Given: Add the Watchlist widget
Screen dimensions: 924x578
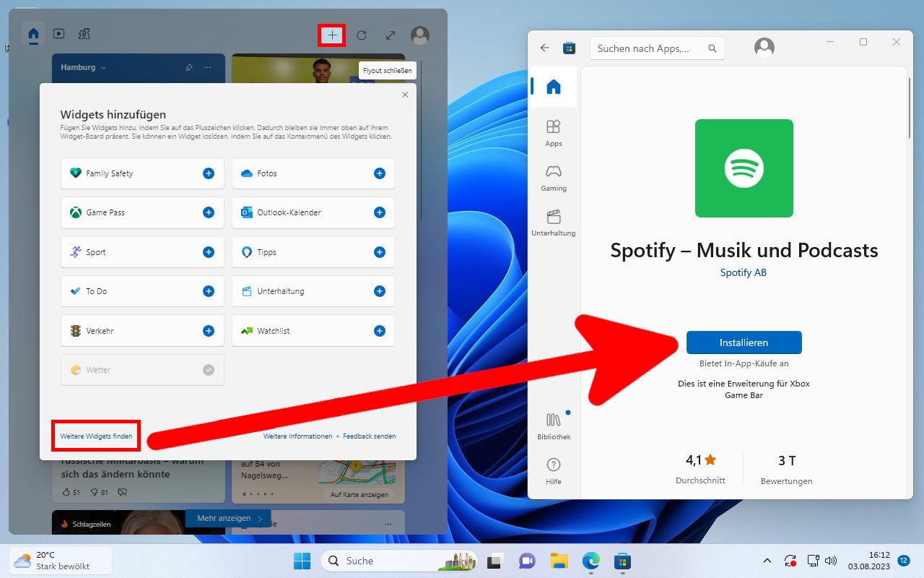Looking at the screenshot, I should 380,331.
